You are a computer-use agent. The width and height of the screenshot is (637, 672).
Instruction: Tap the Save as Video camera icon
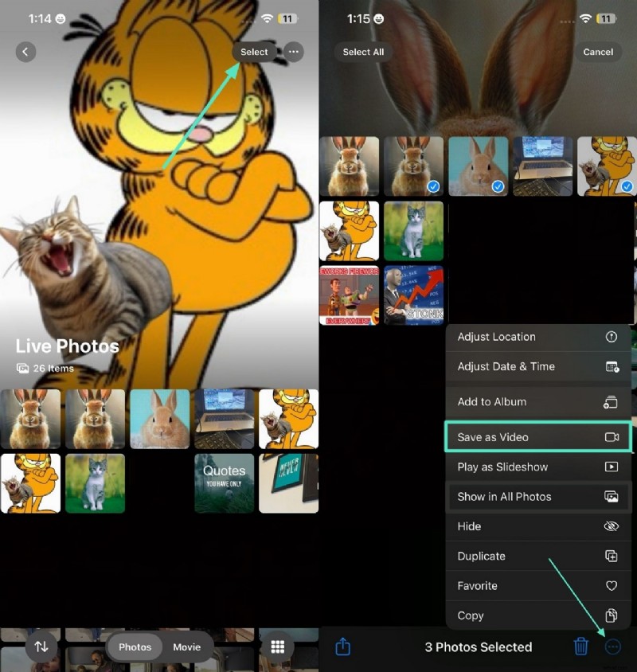[612, 437]
